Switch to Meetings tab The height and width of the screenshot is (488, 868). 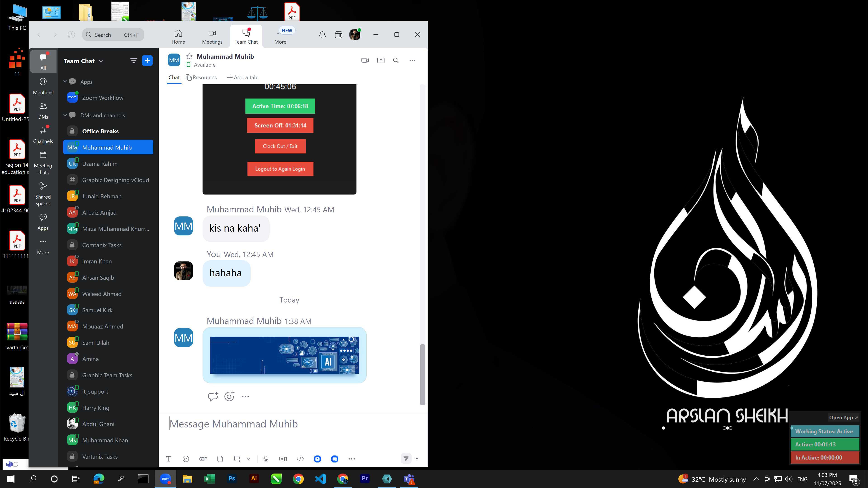point(212,37)
